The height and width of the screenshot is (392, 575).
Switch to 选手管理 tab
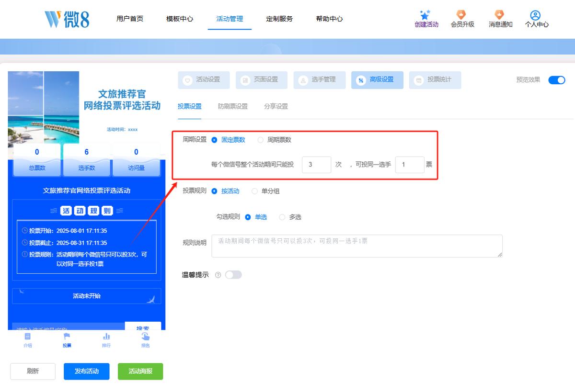[x=320, y=80]
